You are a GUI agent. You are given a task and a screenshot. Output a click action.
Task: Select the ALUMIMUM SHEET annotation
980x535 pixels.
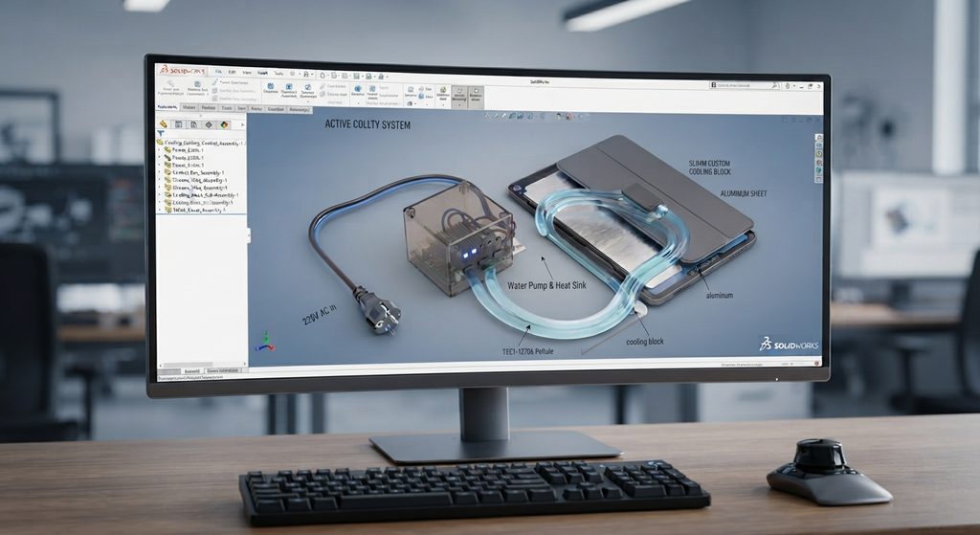click(x=743, y=193)
